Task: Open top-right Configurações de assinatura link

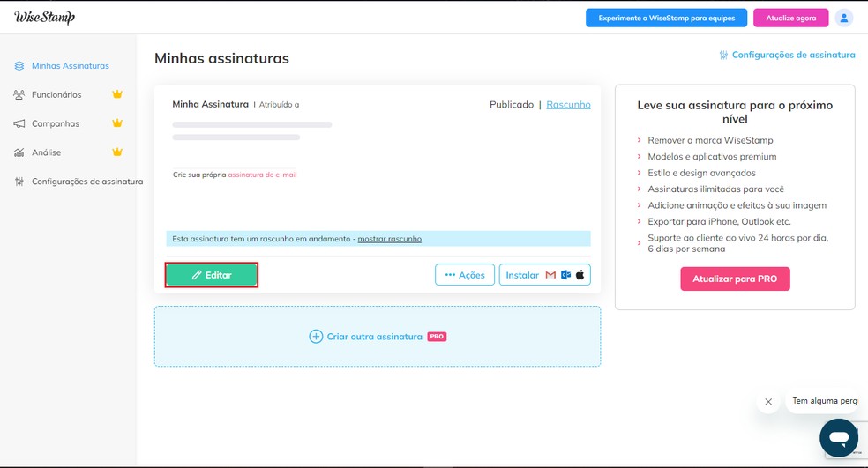Action: (x=793, y=55)
